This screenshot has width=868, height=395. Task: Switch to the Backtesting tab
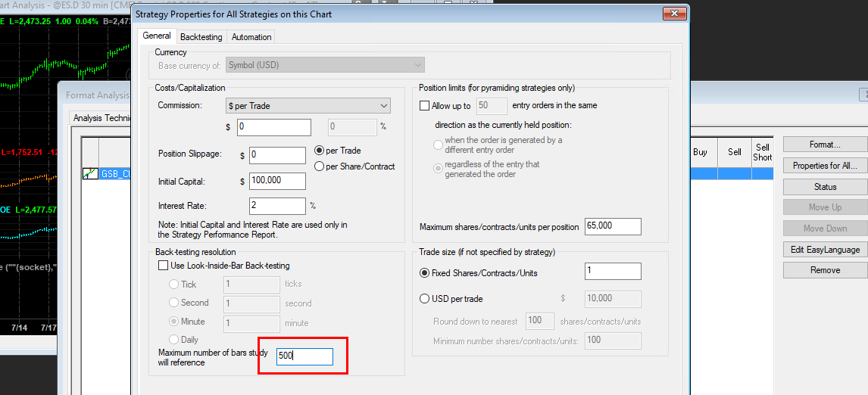201,37
